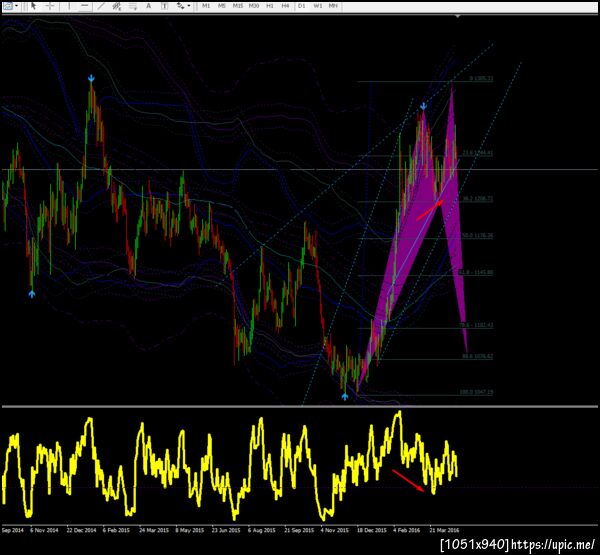This screenshot has width=600, height=555.
Task: Select the text (A) tool
Action: [148, 6]
